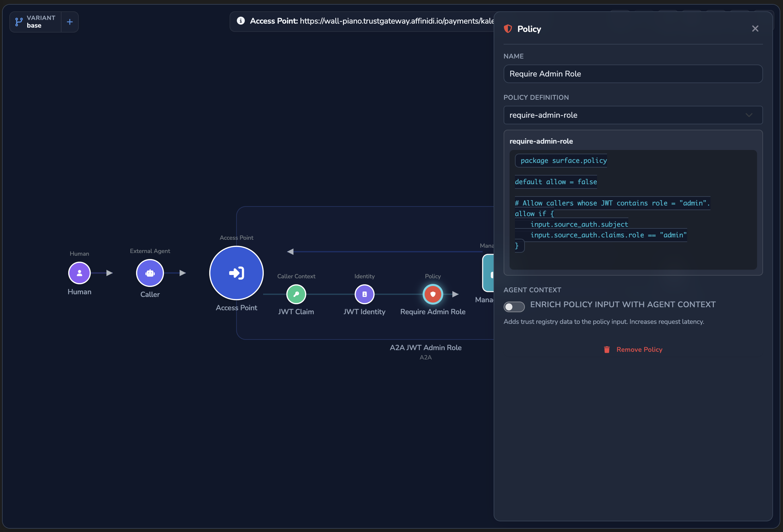The image size is (783, 532).
Task: Click the 'package surface.policy' code line
Action: tap(564, 161)
